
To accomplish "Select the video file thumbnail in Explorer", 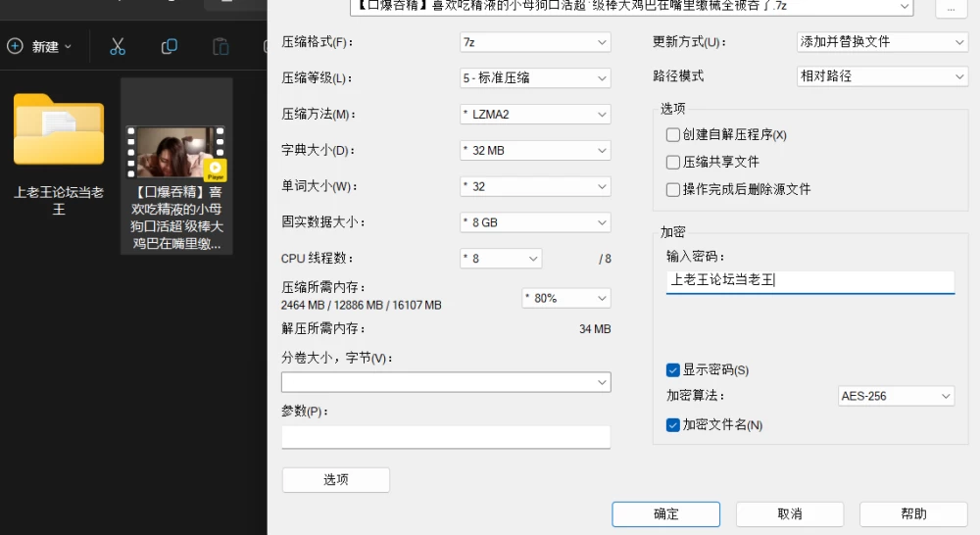I will click(176, 152).
